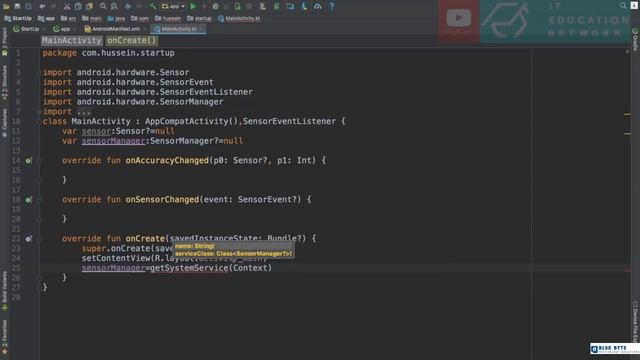Viewport: 640px width, 360px height.
Task: Open the Replace toolbar icon
Action: pos(114,7)
